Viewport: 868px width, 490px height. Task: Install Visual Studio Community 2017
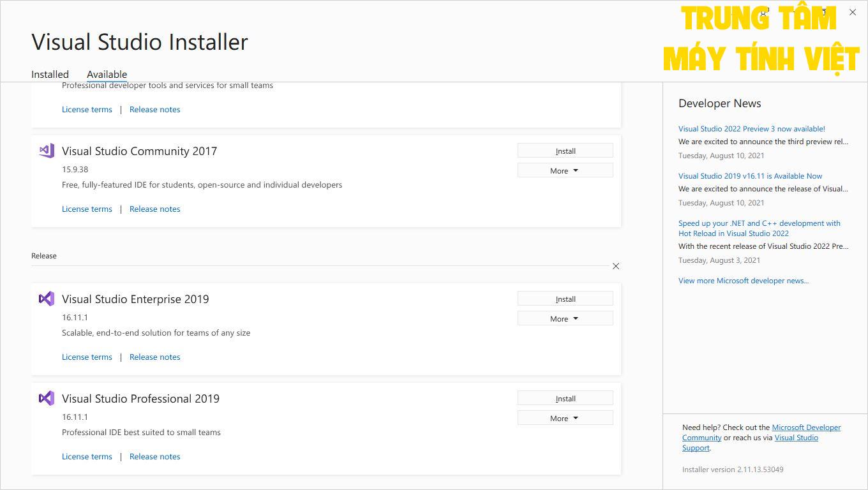pyautogui.click(x=565, y=151)
